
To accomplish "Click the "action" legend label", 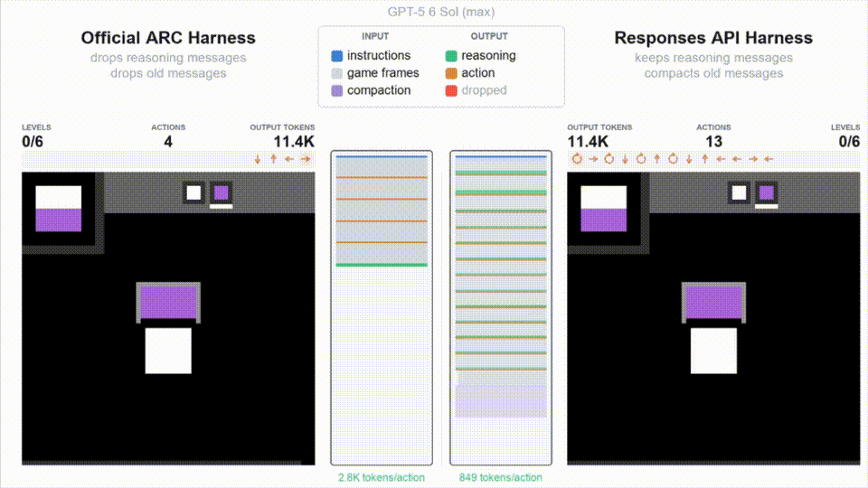I will click(x=477, y=72).
